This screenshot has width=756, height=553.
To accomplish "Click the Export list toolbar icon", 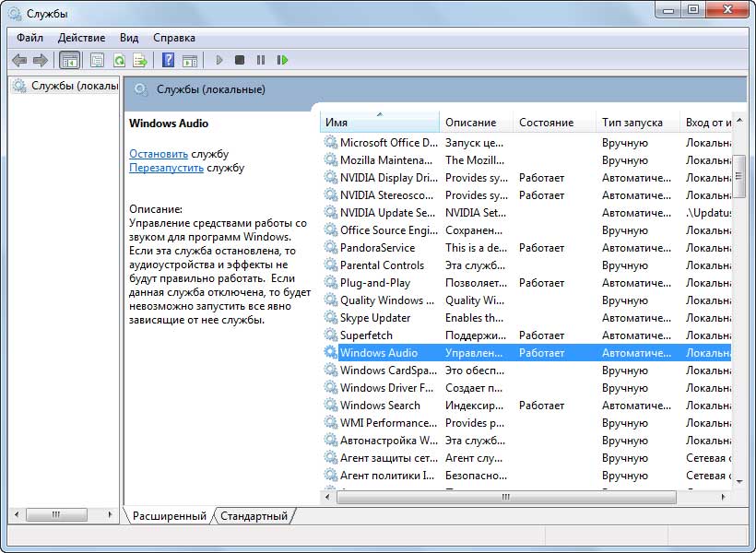I will (x=140, y=60).
